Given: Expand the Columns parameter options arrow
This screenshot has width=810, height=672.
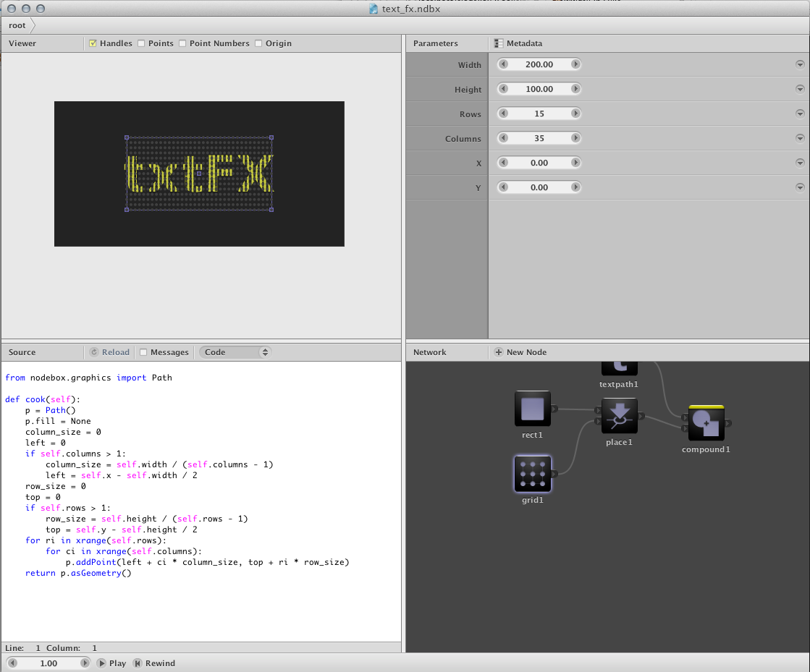Looking at the screenshot, I should click(x=800, y=138).
